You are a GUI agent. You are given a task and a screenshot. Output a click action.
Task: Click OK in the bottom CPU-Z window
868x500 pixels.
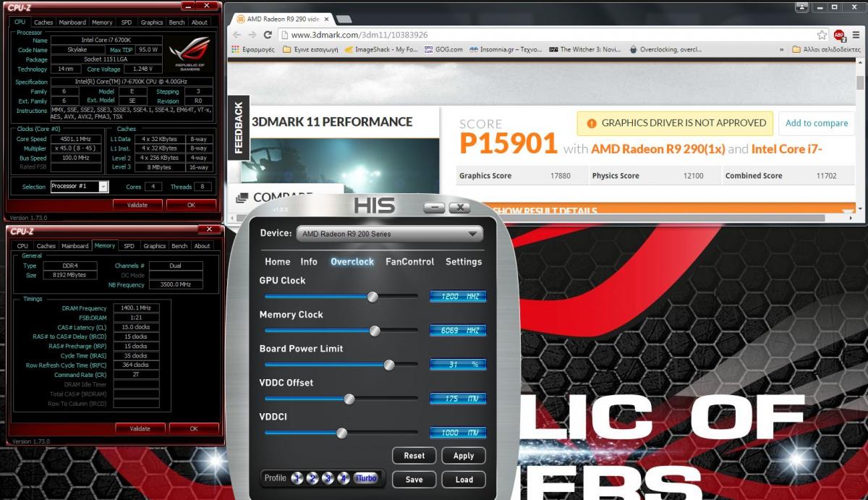click(194, 428)
